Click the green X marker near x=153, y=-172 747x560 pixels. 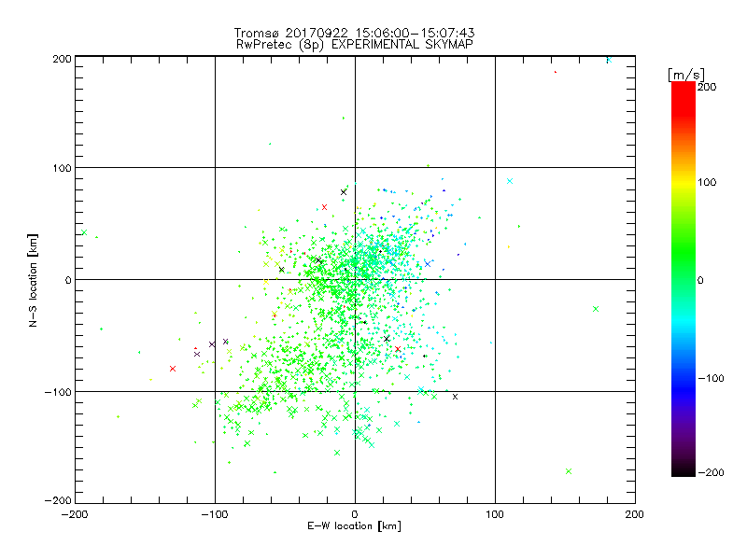(569, 471)
